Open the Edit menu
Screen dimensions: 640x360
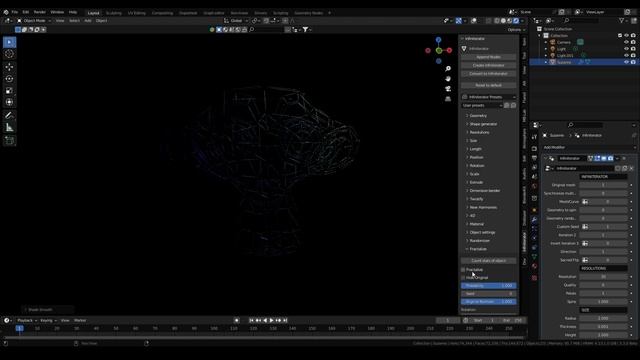(x=26, y=12)
